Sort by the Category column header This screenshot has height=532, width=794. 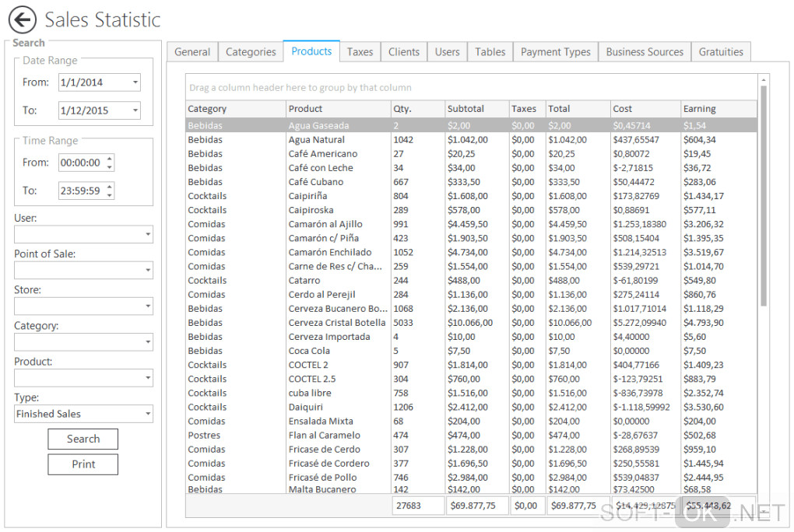pyautogui.click(x=235, y=109)
